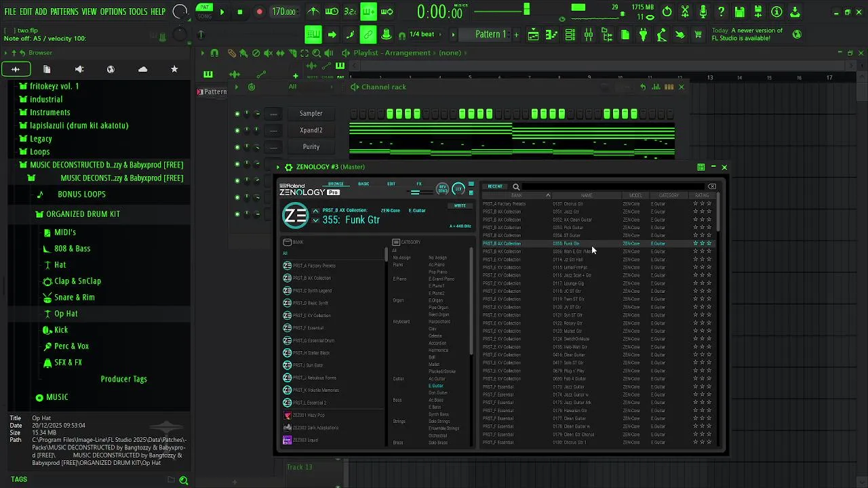
Task: Click the Browser search magnifier beside TAGS
Action: point(183,480)
